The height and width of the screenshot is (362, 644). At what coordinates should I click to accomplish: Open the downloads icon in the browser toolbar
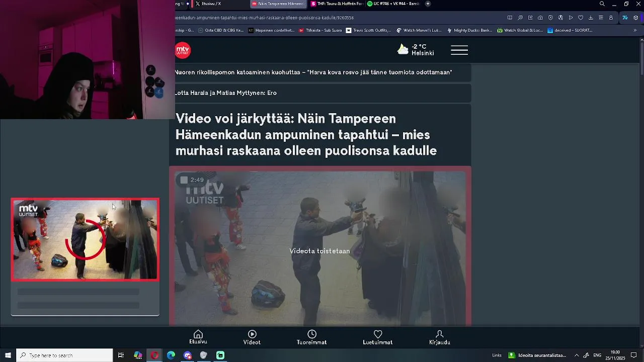tap(591, 18)
